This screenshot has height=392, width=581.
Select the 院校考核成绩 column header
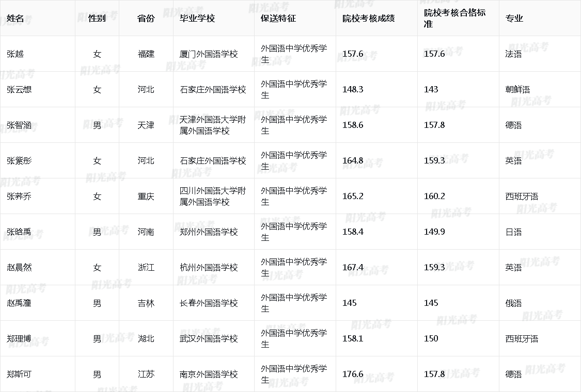point(368,19)
